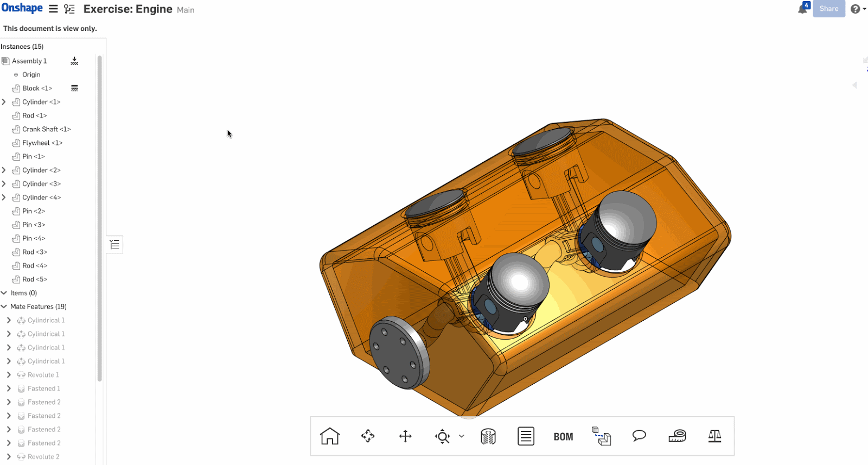Open the mass properties scale tool
Viewport: 868px width, 465px height.
(714, 436)
